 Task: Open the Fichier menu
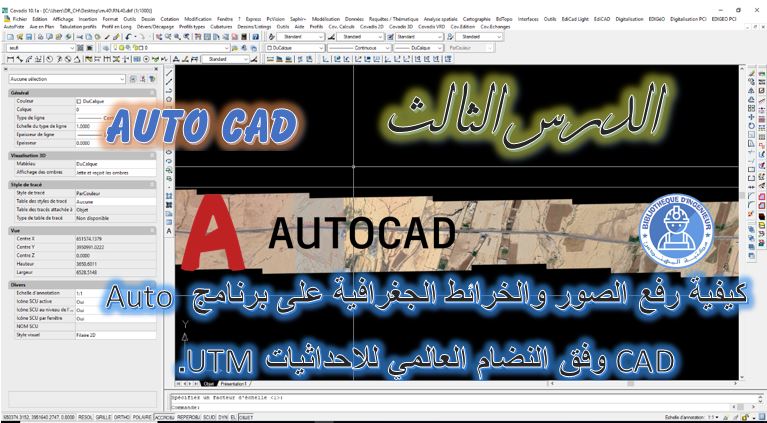(x=20, y=19)
